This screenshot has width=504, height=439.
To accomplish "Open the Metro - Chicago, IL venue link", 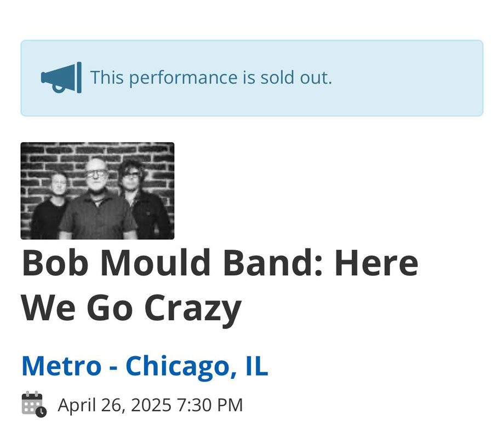I will click(x=145, y=366).
